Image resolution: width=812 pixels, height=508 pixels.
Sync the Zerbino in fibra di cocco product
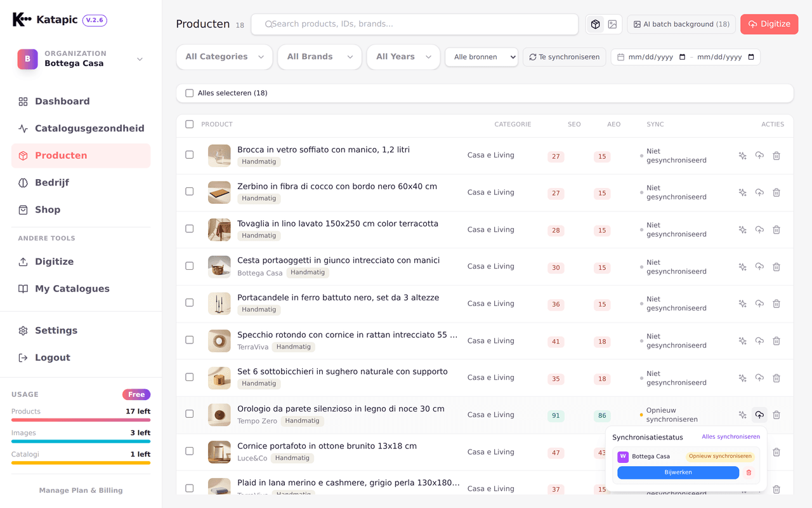759,192
